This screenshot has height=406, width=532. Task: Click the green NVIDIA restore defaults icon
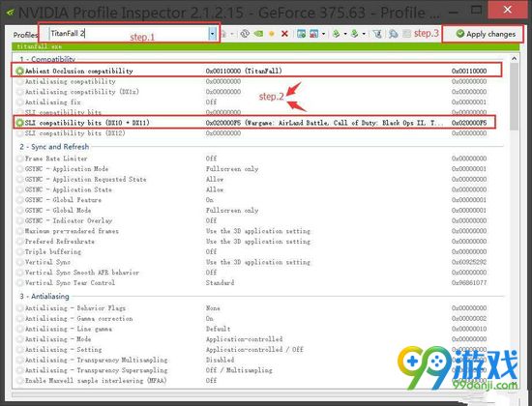tap(258, 34)
